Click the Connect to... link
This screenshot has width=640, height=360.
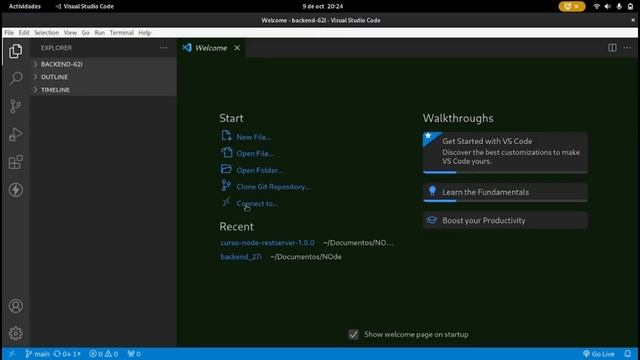pos(257,203)
